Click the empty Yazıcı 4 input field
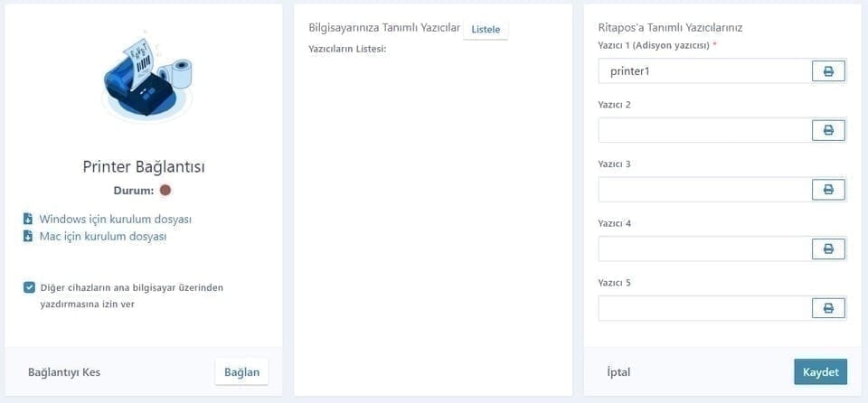 704,249
